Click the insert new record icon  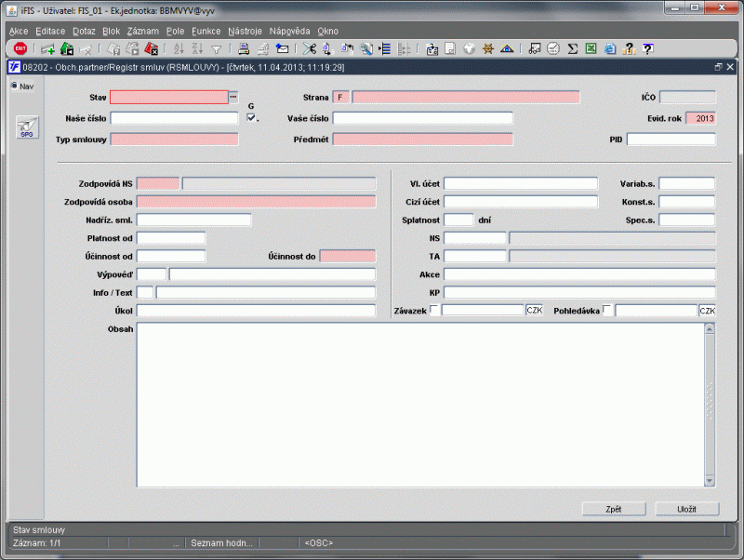[x=47, y=48]
